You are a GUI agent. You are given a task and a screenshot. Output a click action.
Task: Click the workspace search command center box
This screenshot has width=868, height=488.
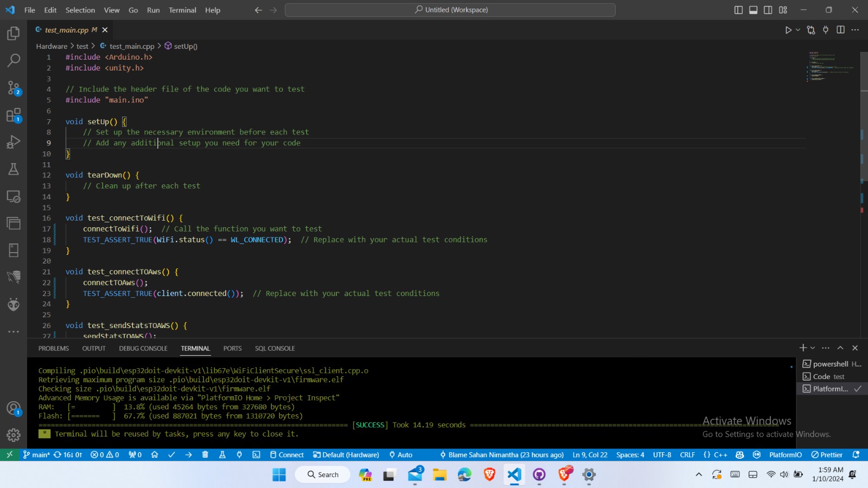tap(450, 10)
